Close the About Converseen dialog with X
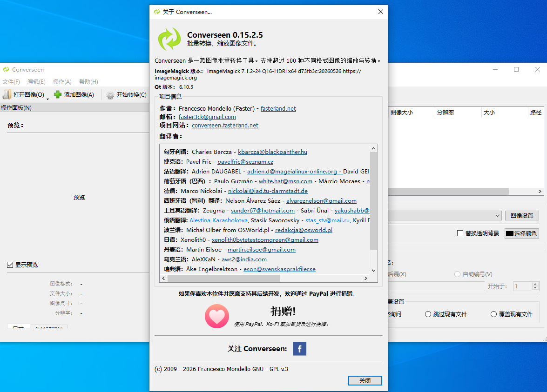Viewport: 547px width, 392px height. click(x=381, y=12)
